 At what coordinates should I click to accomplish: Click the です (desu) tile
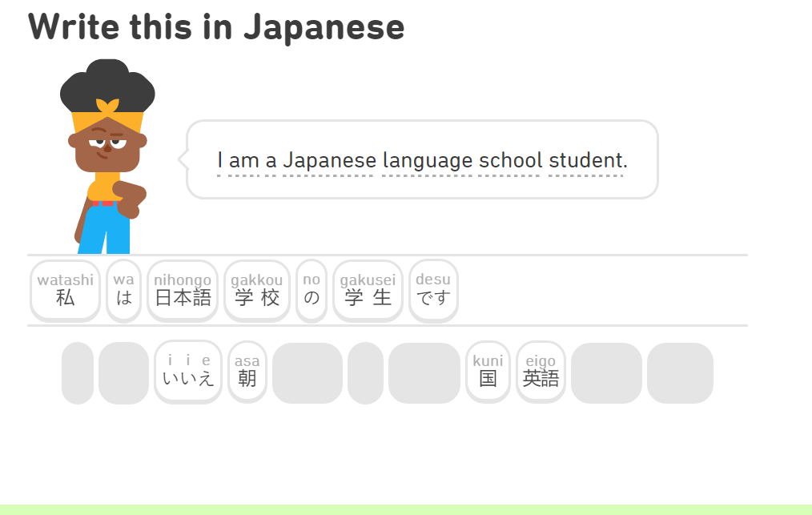[x=433, y=291]
